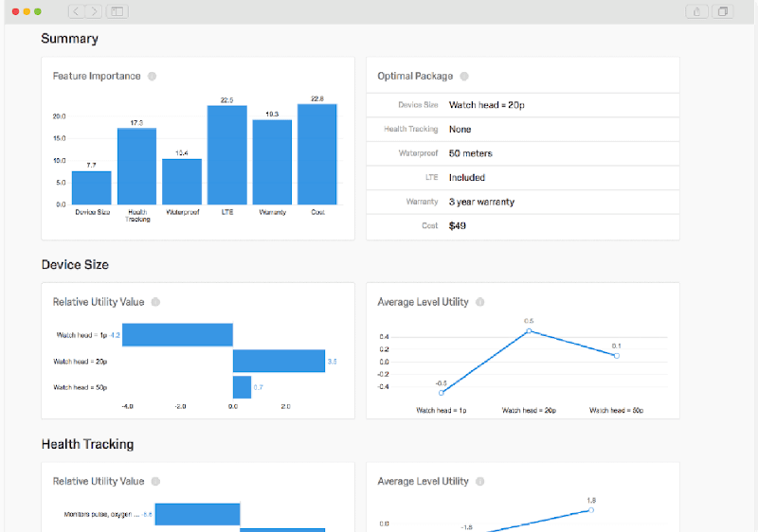The image size is (758, 532).
Task: Click the Summary section heading
Action: coord(69,39)
